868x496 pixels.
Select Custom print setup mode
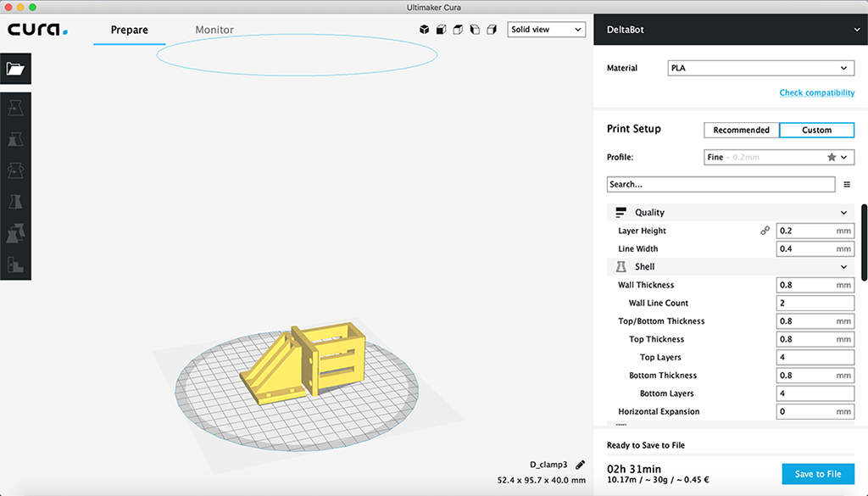(x=816, y=130)
